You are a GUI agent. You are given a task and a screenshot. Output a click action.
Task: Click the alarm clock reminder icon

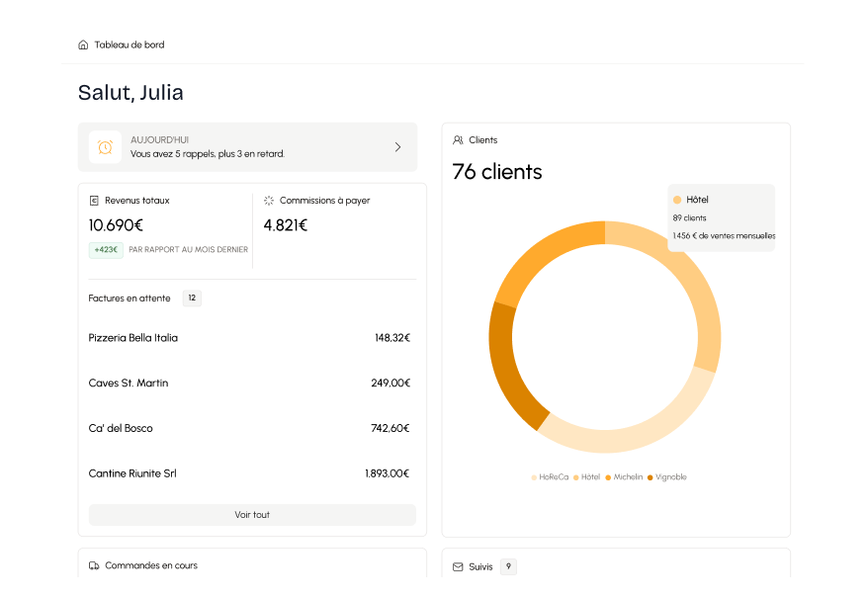click(x=105, y=147)
